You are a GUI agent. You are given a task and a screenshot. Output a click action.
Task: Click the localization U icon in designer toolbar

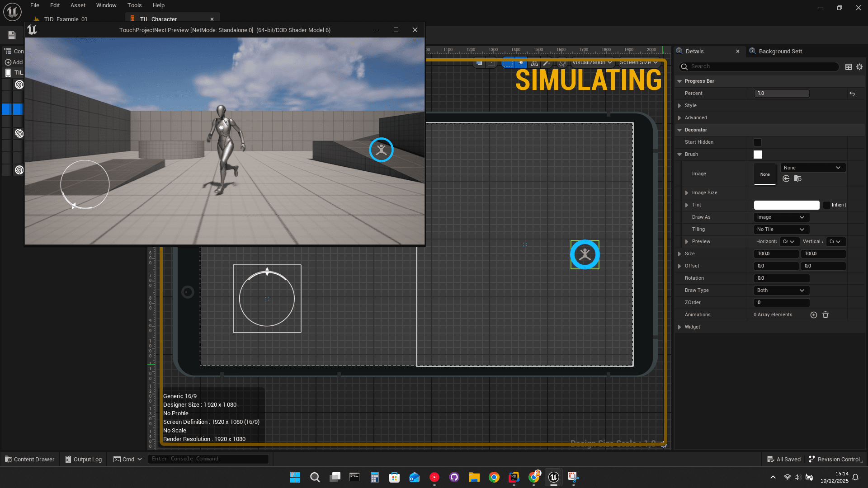pyautogui.click(x=534, y=63)
